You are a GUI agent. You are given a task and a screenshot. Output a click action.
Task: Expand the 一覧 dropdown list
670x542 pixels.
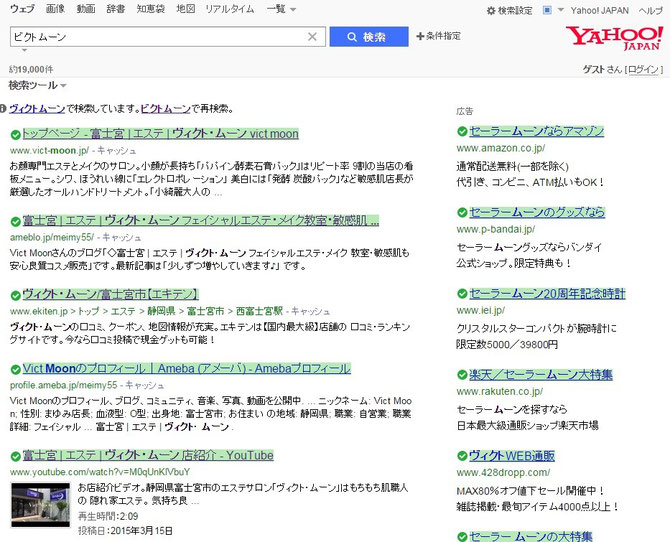[x=281, y=9]
